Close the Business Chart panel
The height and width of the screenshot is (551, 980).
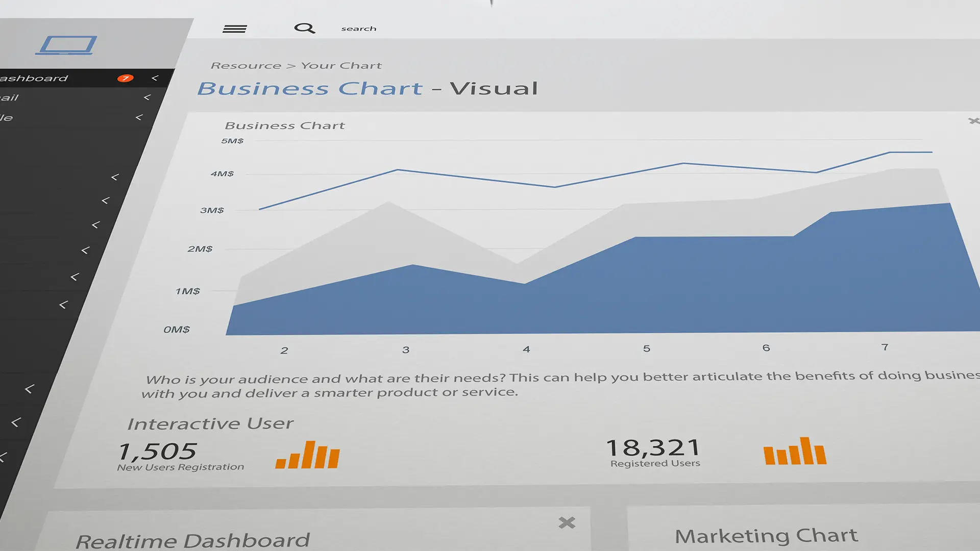point(973,121)
